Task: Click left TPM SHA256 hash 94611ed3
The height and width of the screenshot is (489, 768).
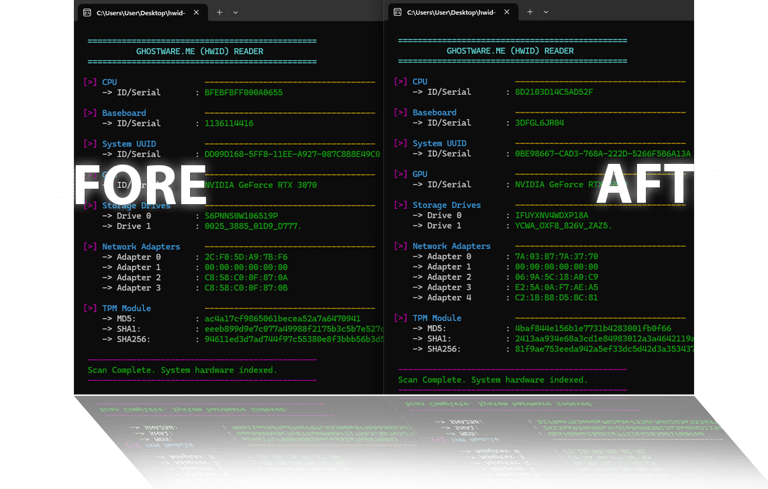Action: [x=294, y=339]
